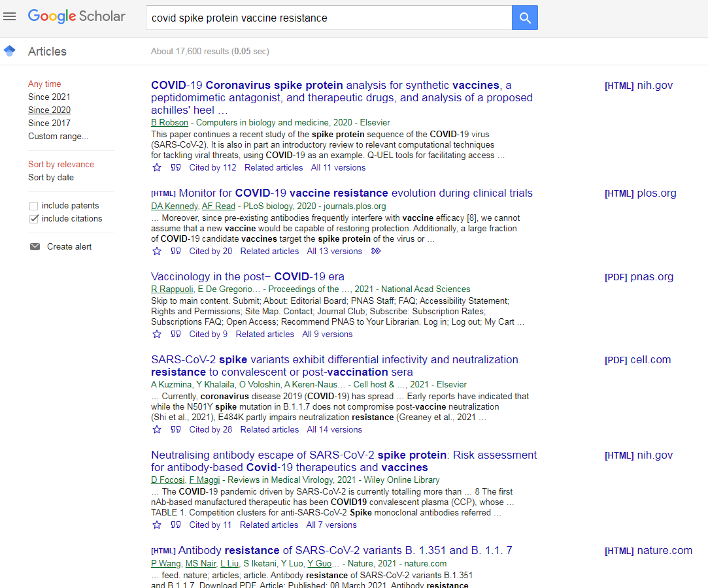Viewport: 708px width, 588px height.
Task: Cite the Focosi and Maggi article
Action: 176,525
